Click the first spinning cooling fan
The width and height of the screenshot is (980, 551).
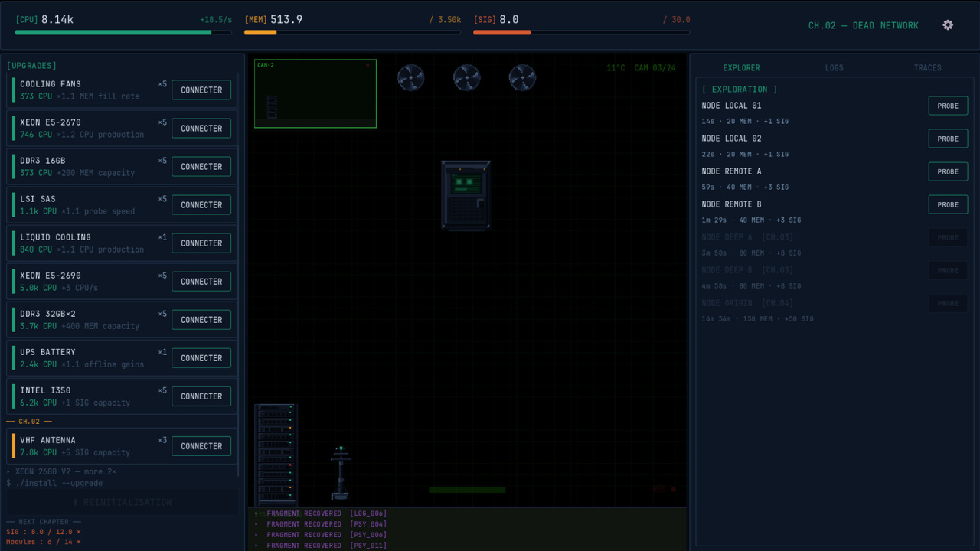[410, 77]
